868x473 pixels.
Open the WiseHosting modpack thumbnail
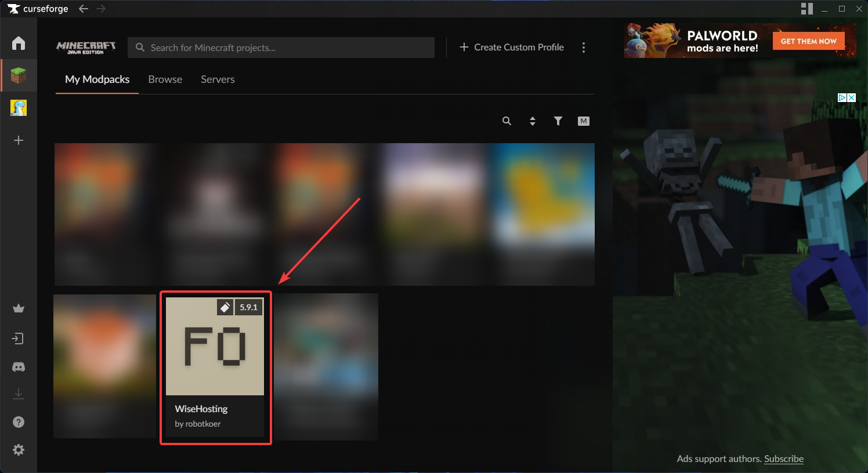[x=215, y=346]
